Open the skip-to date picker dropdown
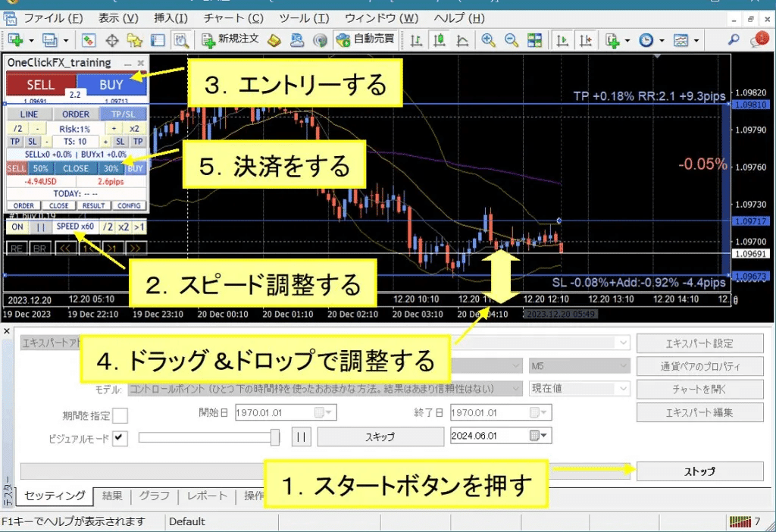This screenshot has height=532, width=776. pos(544,436)
